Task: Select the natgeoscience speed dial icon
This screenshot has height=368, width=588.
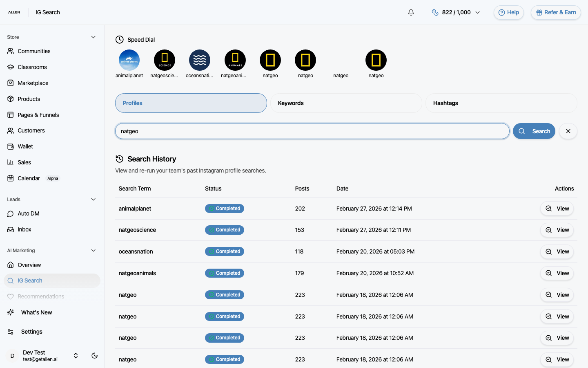Action: coord(164,61)
